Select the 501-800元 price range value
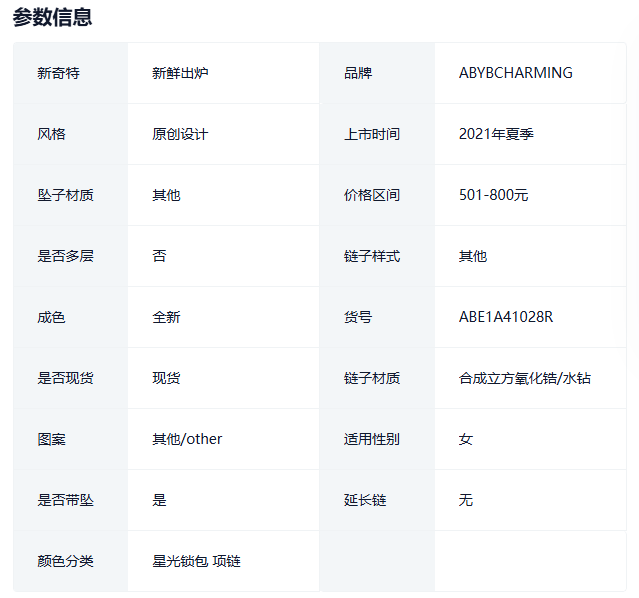The height and width of the screenshot is (598, 639). point(493,195)
